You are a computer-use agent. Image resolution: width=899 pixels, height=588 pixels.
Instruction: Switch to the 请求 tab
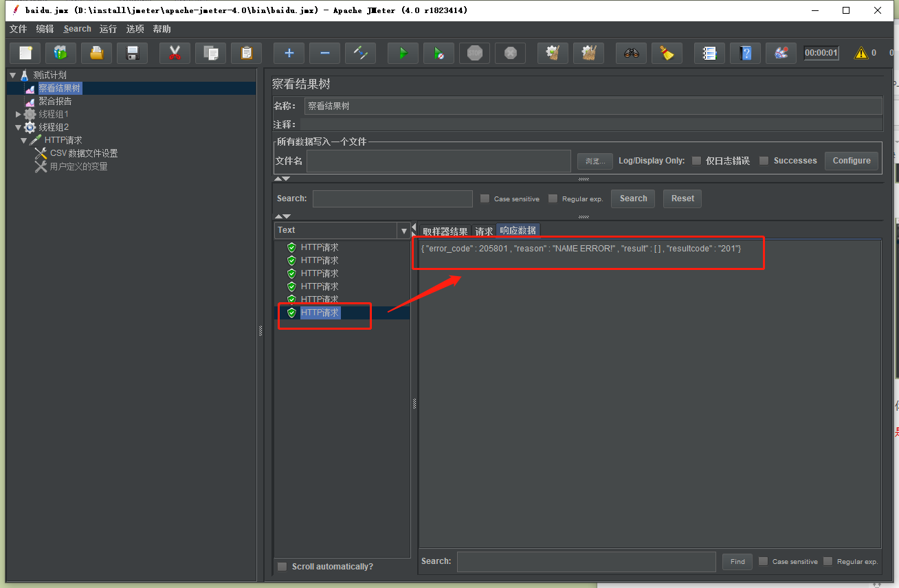[484, 231]
